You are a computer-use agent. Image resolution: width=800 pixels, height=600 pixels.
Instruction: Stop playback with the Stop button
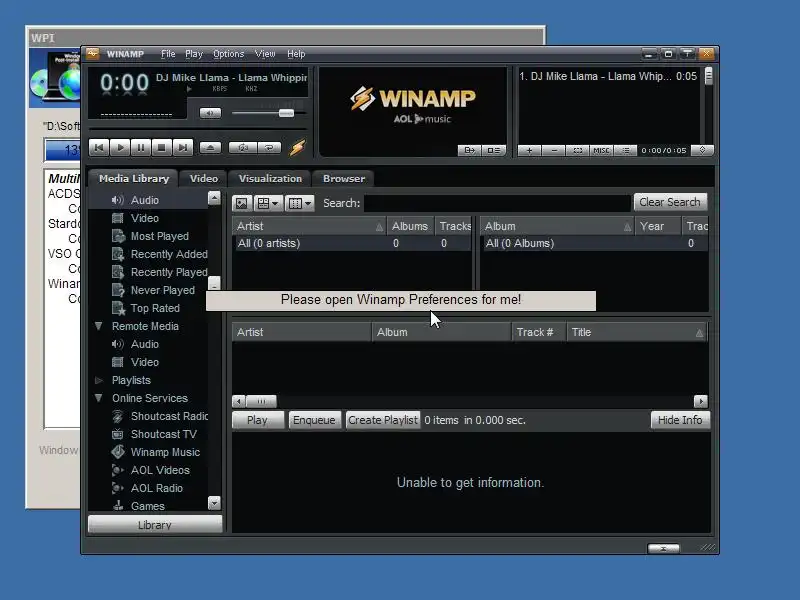[x=161, y=147]
